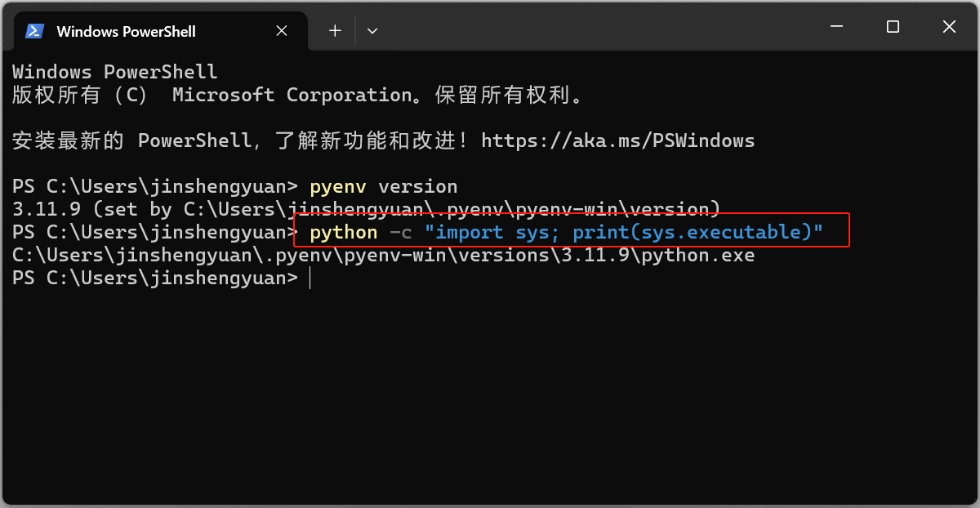Click the python.exe path output line
This screenshot has width=980, height=508.
384,256
